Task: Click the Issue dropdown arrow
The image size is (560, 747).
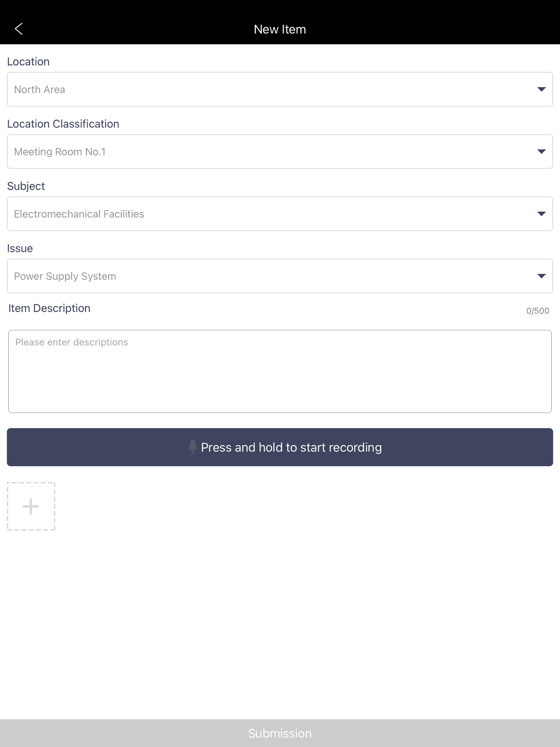Action: coord(541,276)
